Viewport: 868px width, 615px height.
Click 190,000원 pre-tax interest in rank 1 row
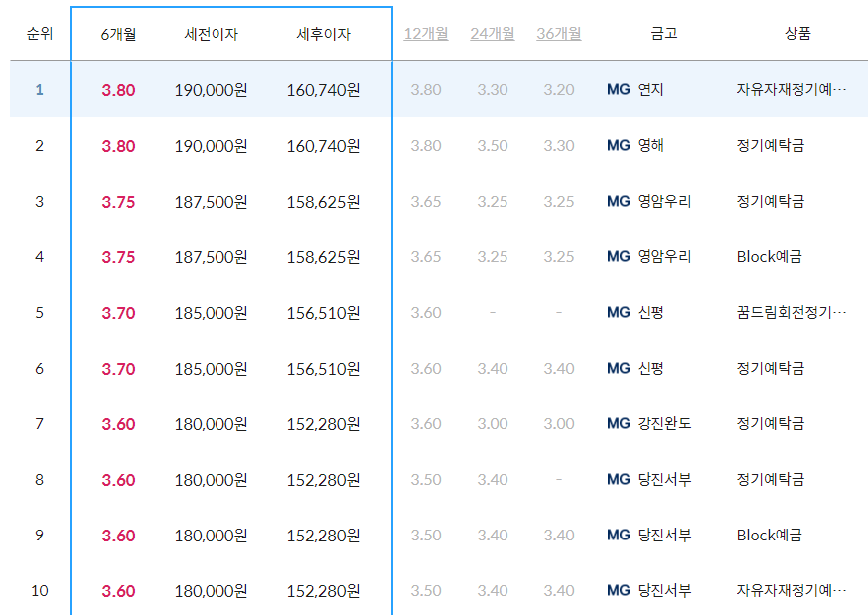point(211,90)
